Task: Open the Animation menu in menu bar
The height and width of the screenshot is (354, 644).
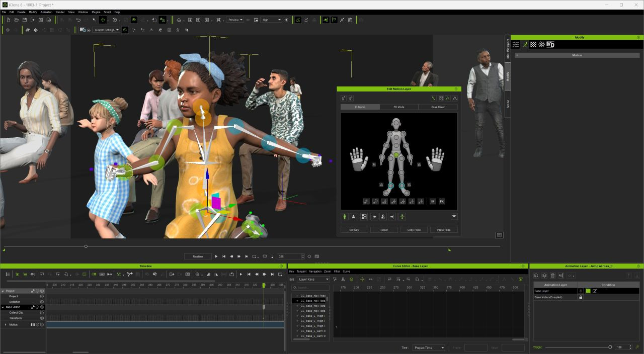Action: 46,12
